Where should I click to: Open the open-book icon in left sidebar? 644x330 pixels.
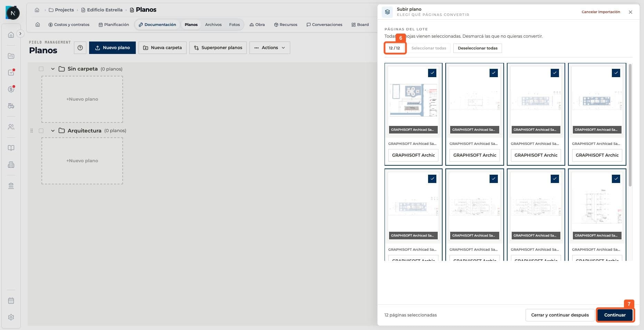pyautogui.click(x=11, y=148)
